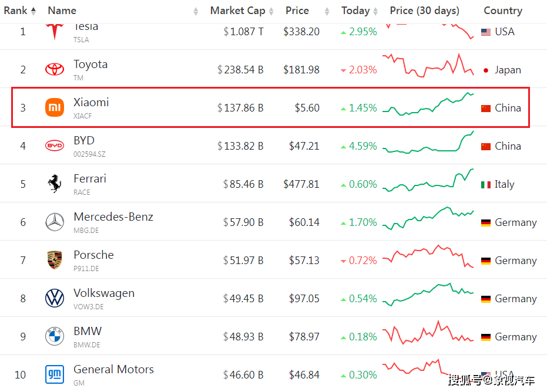This screenshot has height=392, width=547.
Task: Open the Xiaomi company link
Action: (91, 102)
